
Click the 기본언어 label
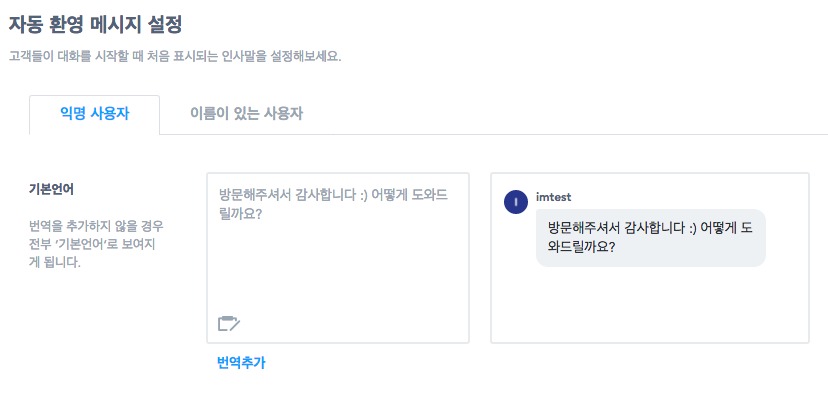click(51, 190)
